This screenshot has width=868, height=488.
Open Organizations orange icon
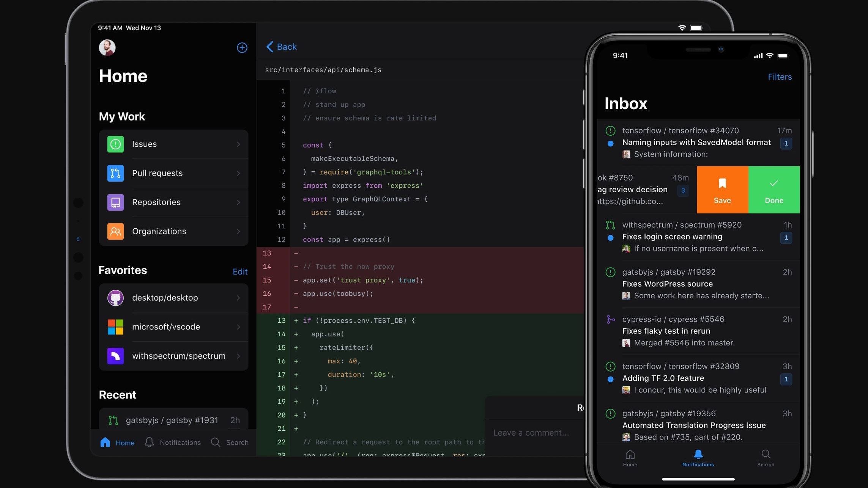(115, 231)
